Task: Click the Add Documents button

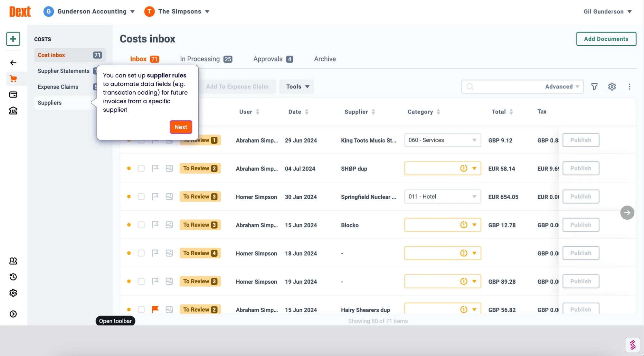Action: coord(606,39)
